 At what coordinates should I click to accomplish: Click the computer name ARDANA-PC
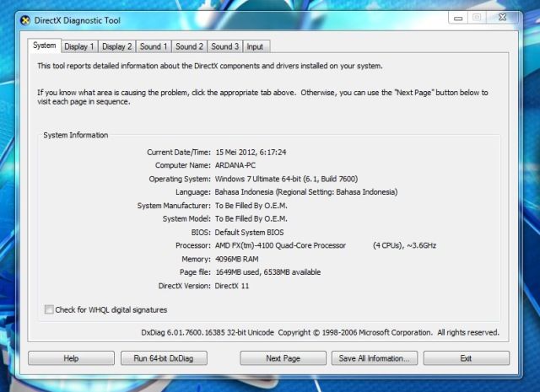point(235,165)
